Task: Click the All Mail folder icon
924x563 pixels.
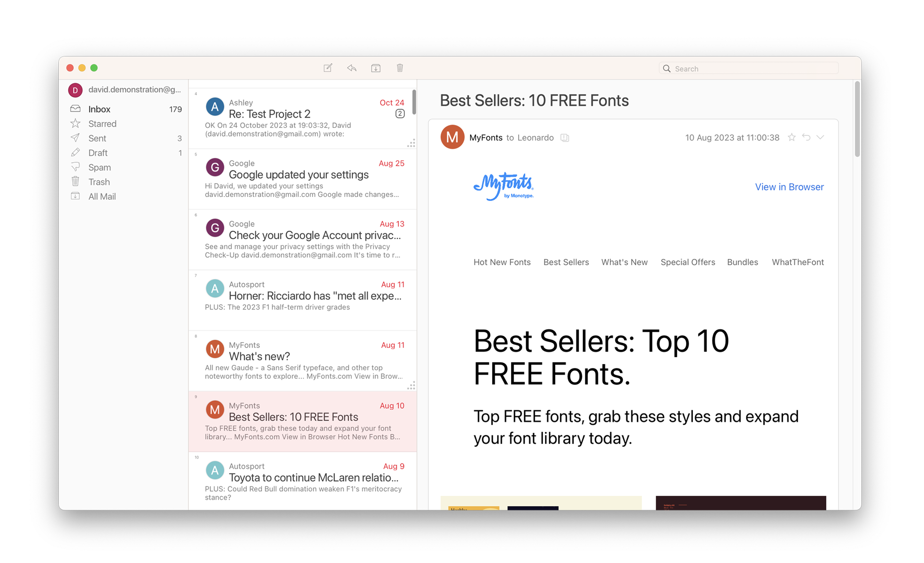Action: pyautogui.click(x=75, y=196)
